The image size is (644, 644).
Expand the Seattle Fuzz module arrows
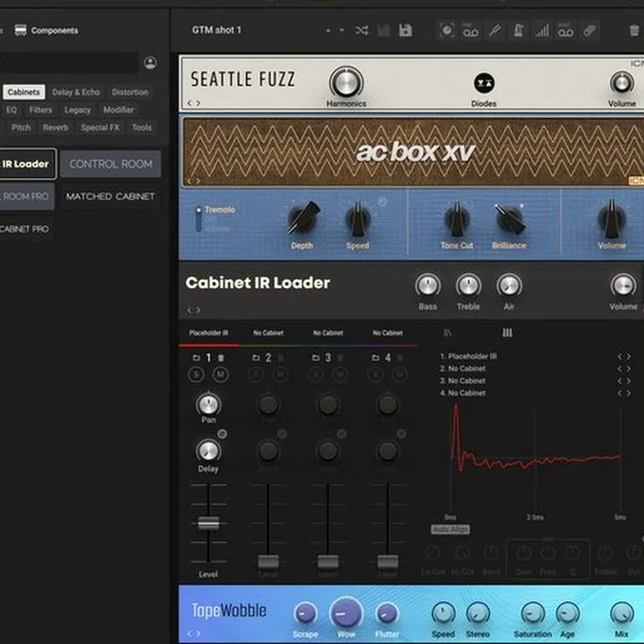193,103
